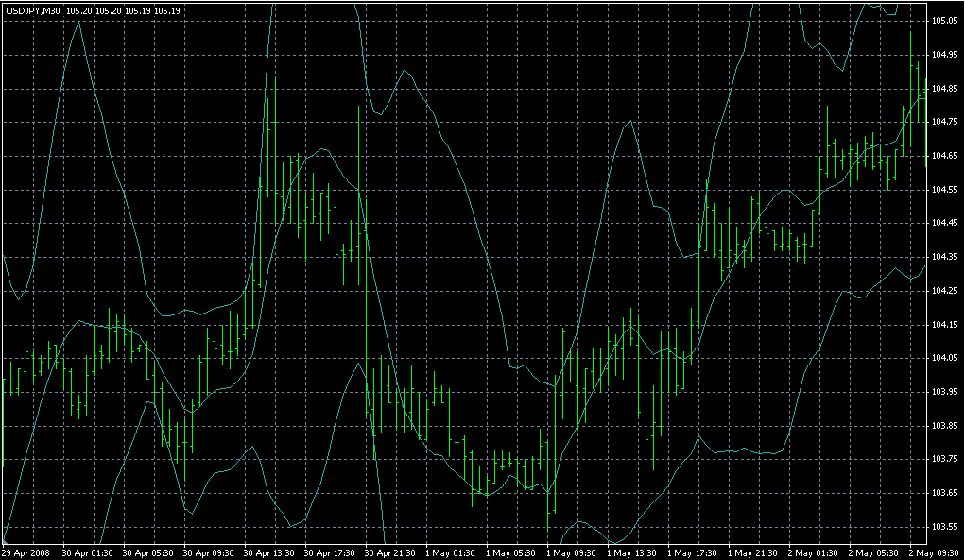Screen dimensions: 965x560
Task: Select the 103.65 price scale label
Action: click(944, 493)
